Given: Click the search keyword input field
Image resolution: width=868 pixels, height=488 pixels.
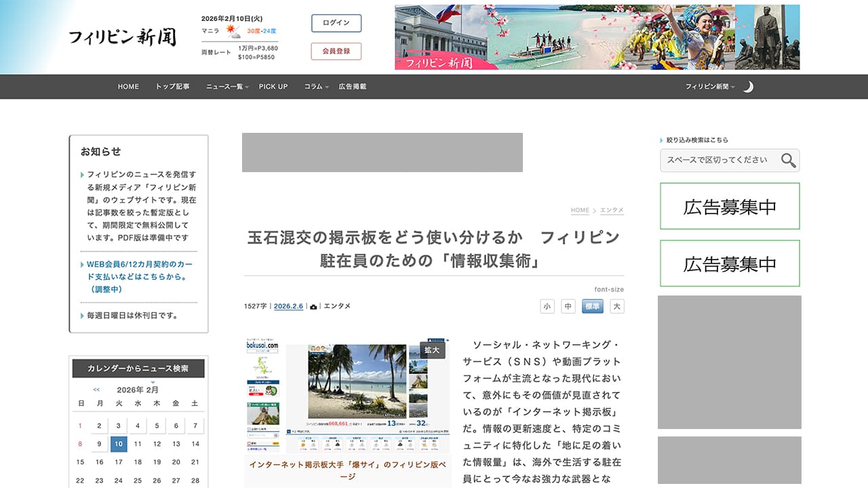Looking at the screenshot, I should (717, 160).
